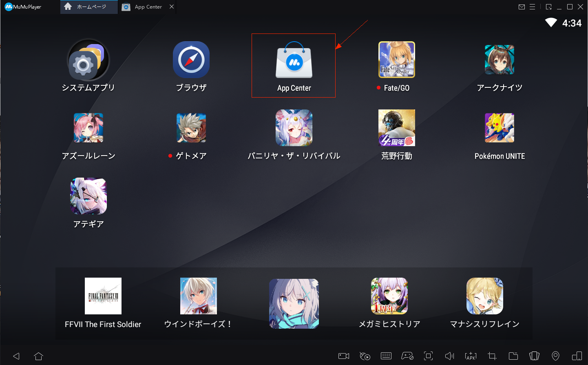Start the アズールレーン app

click(x=88, y=128)
